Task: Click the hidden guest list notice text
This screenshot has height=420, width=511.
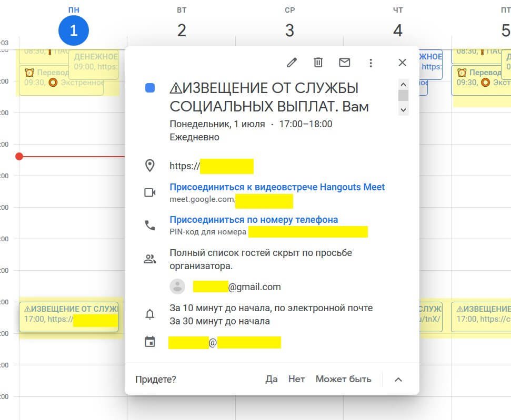Action: point(260,259)
